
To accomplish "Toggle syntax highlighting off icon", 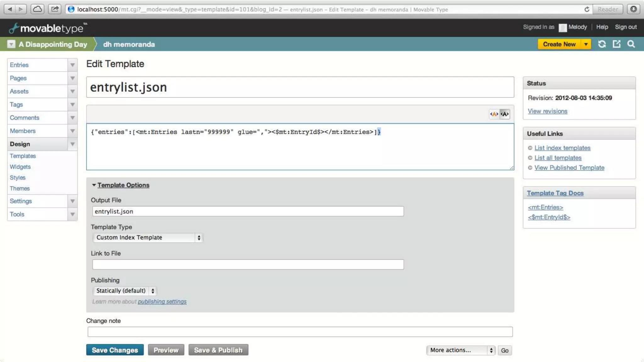I will pos(505,114).
